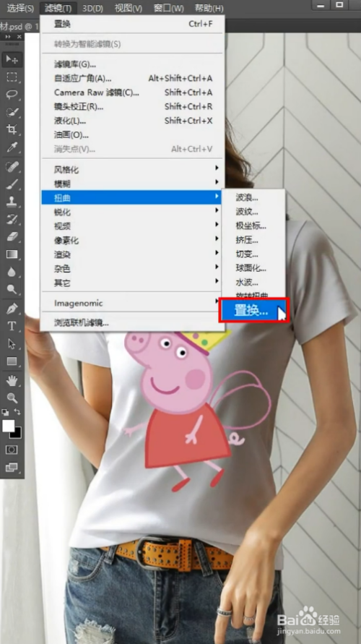The width and height of the screenshot is (361, 644).
Task: Select the History Brush tool
Action: [12, 219]
